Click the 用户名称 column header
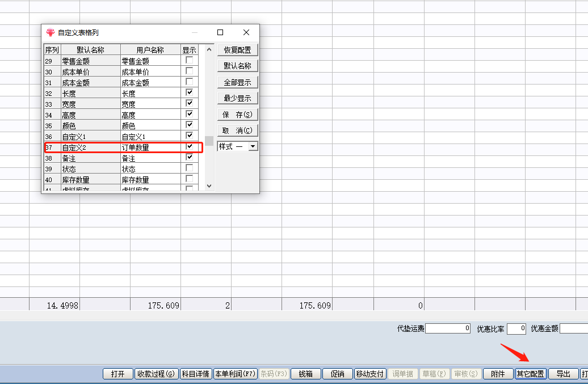 coord(150,50)
